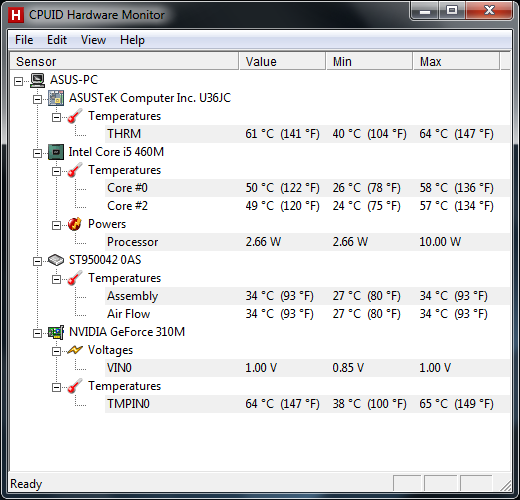Click the Value column header
520x500 pixels.
point(282,61)
